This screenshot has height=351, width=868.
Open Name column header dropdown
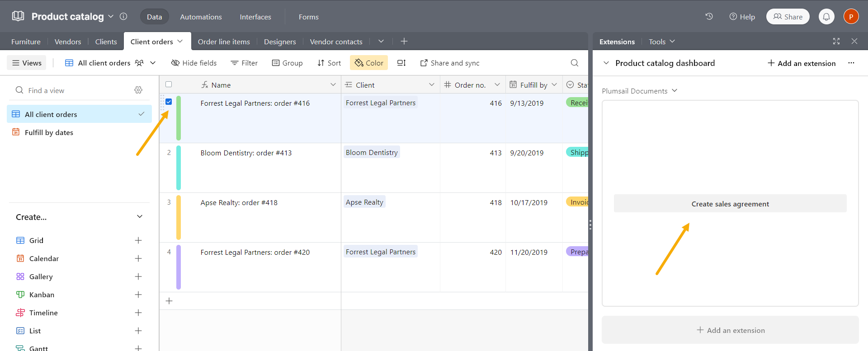(x=333, y=84)
